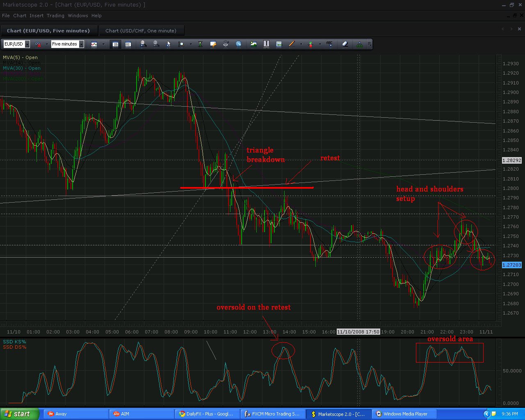Screen dimensions: 525x420
Task: Switch to Windows Media Player taskbar item
Action: tap(404, 414)
